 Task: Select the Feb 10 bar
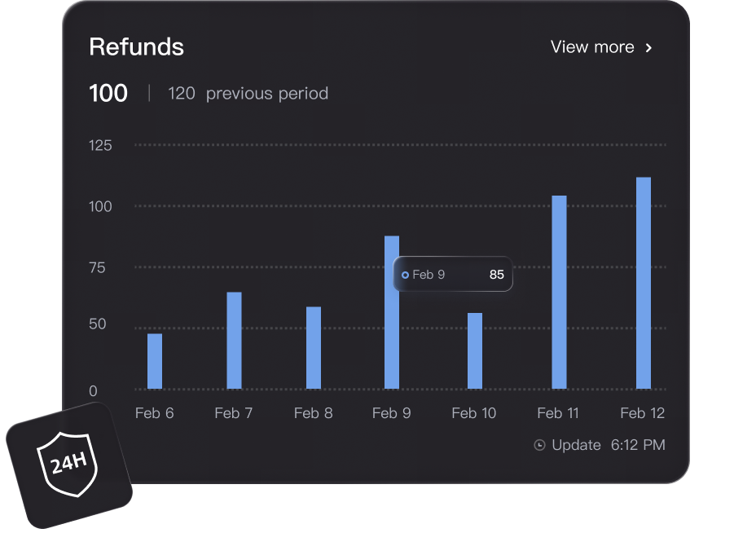pyautogui.click(x=475, y=351)
